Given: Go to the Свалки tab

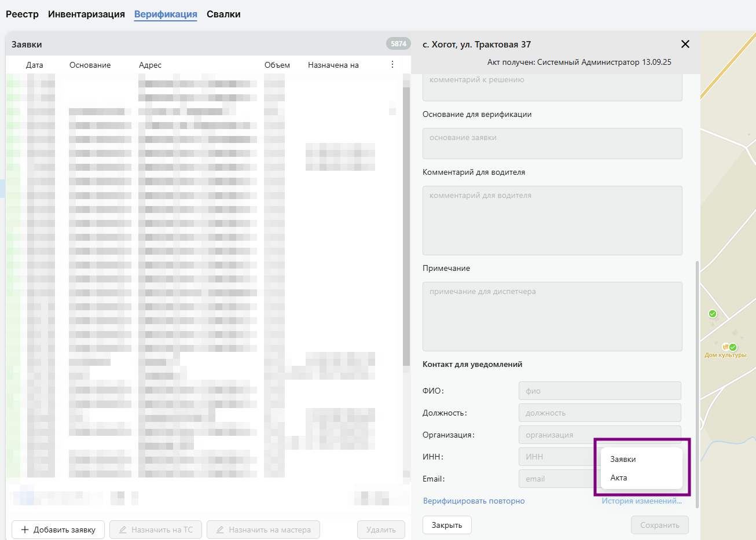Looking at the screenshot, I should point(223,14).
